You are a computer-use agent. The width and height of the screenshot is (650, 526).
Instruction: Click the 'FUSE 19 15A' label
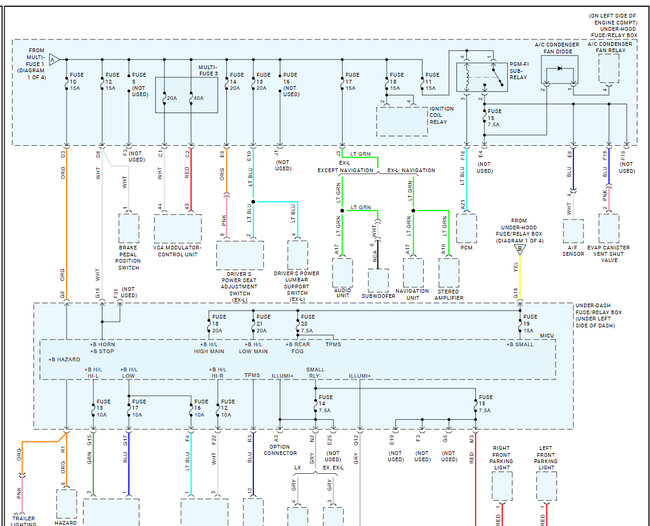529,324
